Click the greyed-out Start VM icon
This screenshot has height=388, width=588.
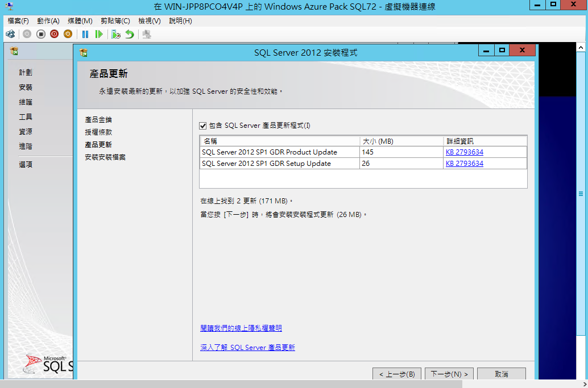tap(27, 35)
